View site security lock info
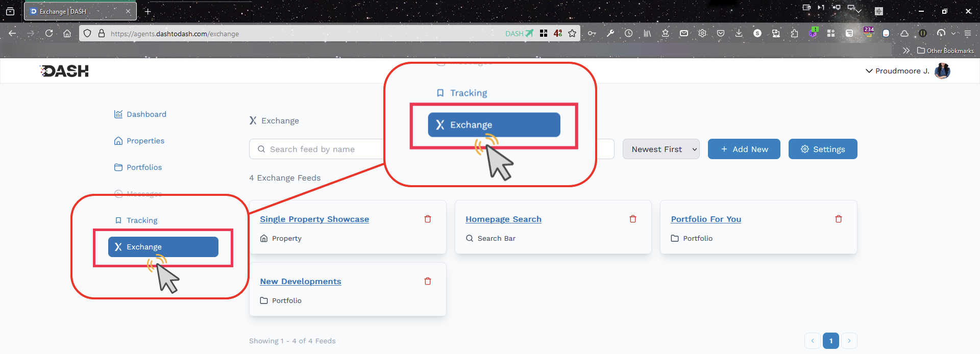Viewport: 980px width, 354px height. tap(102, 33)
